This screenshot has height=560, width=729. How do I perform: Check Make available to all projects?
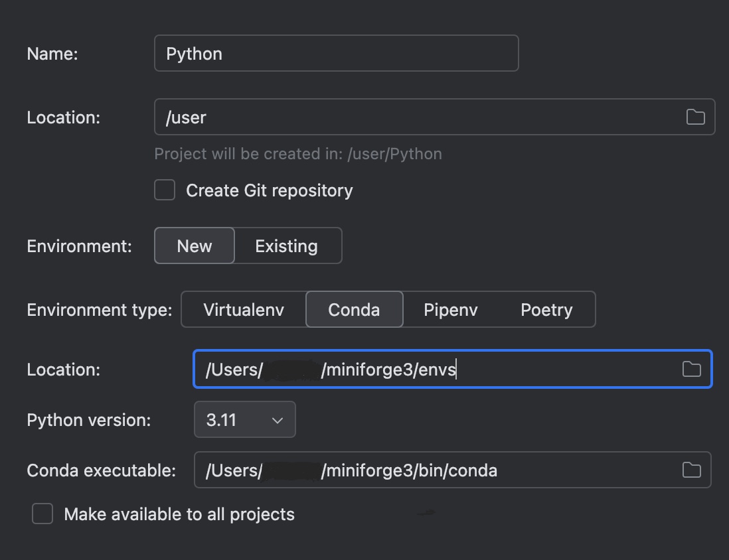[x=42, y=513]
